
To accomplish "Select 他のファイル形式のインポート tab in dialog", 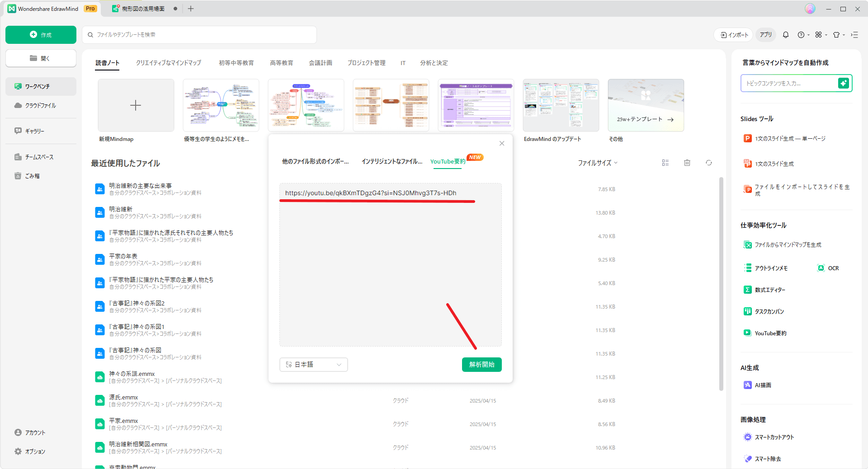I will tap(315, 161).
